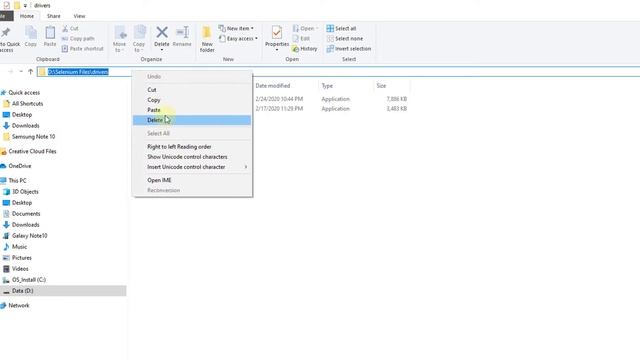Click the History ribbon button
Image resolution: width=640 pixels, height=360 pixels.
click(304, 49)
